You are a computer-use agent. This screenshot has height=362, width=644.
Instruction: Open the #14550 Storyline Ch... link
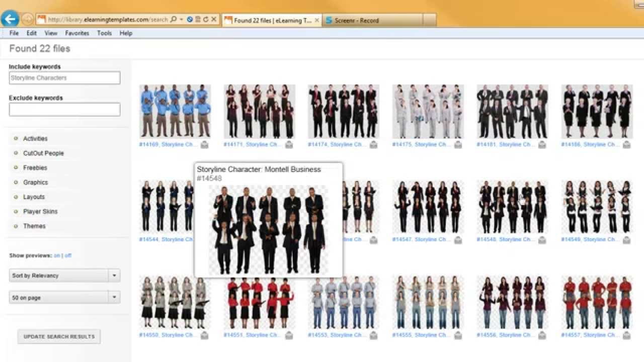169,335
